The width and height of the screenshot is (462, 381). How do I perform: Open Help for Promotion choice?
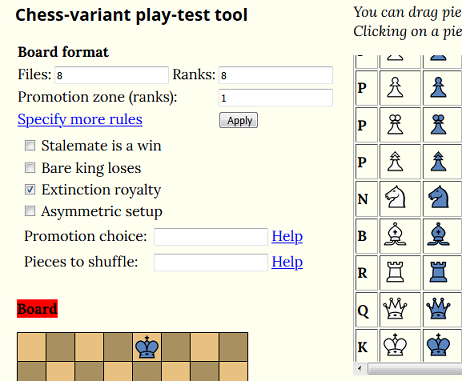287,236
